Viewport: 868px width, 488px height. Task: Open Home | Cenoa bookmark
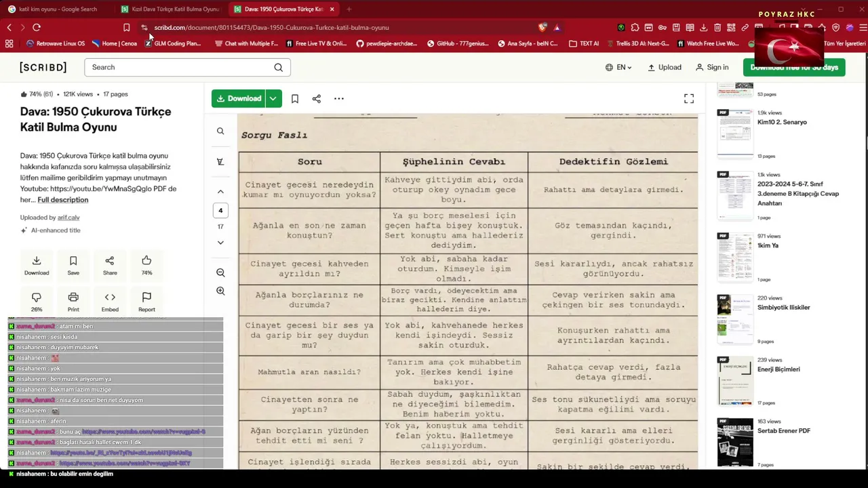pos(114,43)
